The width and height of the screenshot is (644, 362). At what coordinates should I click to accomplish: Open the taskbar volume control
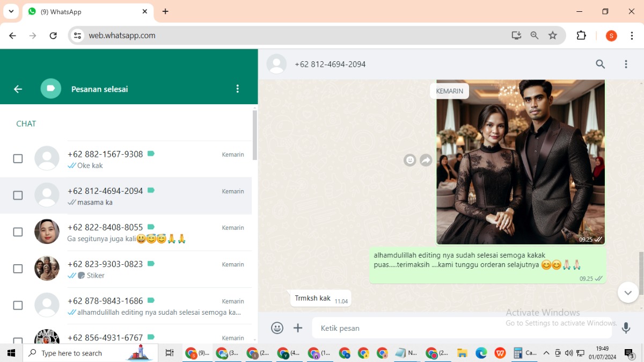point(569,353)
